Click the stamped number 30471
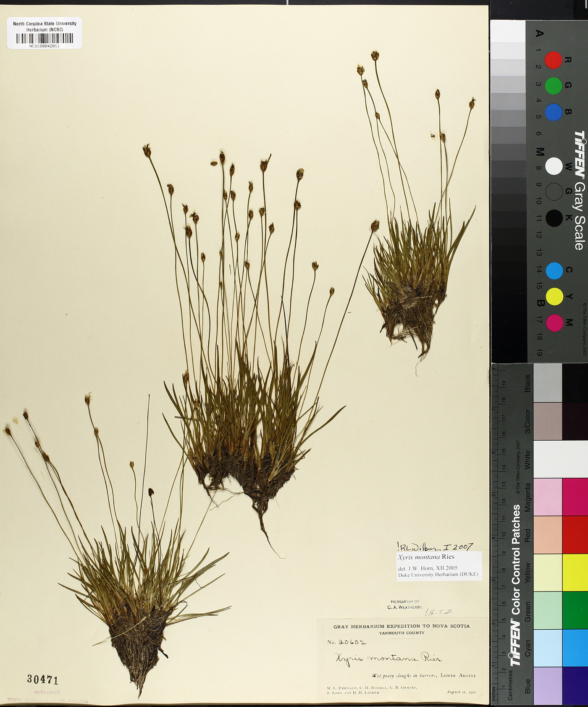 (x=43, y=679)
